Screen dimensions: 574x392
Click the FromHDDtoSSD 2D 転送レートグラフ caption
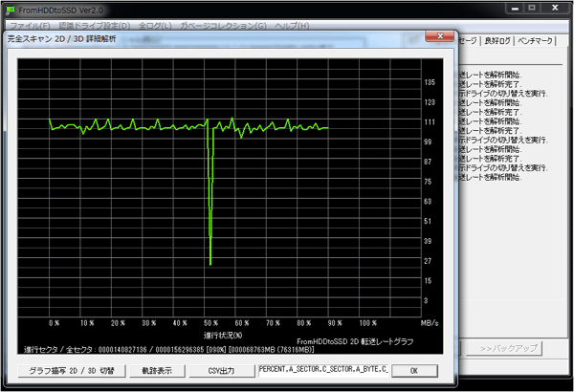355,341
